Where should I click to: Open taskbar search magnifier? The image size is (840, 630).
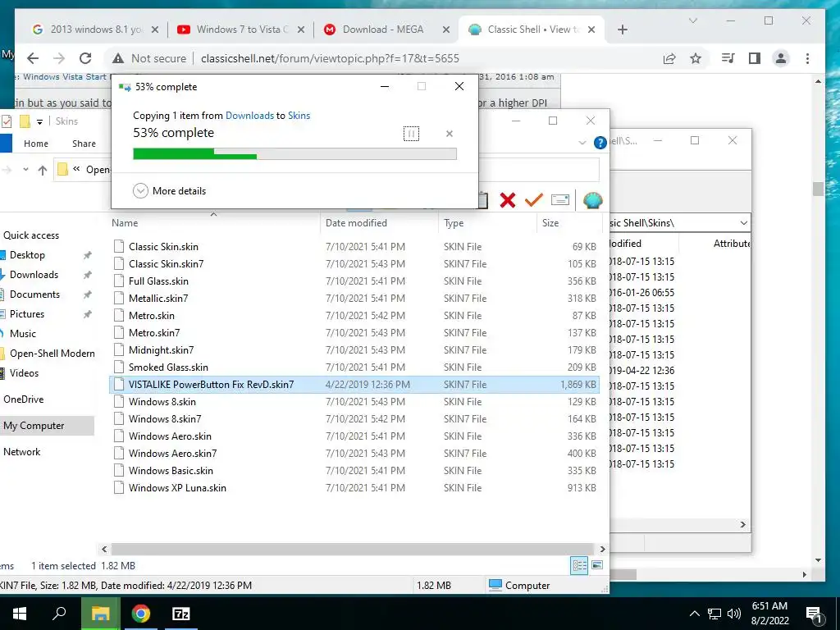coord(59,614)
